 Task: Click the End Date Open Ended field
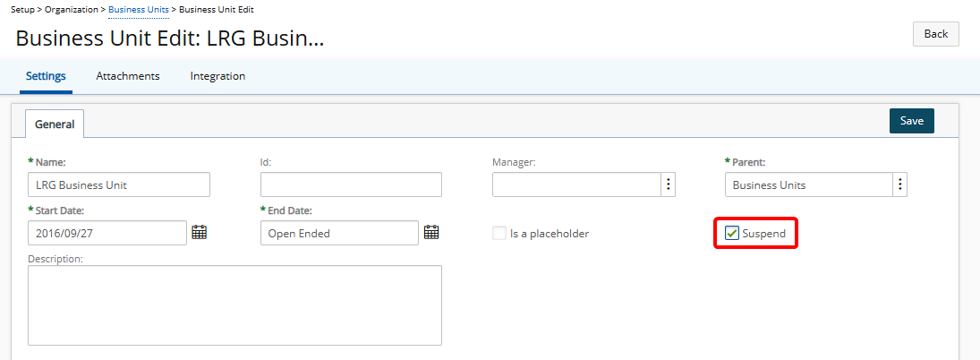click(x=339, y=233)
